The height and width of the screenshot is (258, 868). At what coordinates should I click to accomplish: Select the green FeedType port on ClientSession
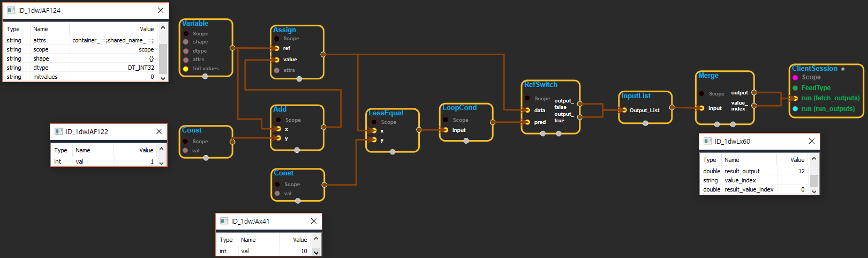point(795,88)
